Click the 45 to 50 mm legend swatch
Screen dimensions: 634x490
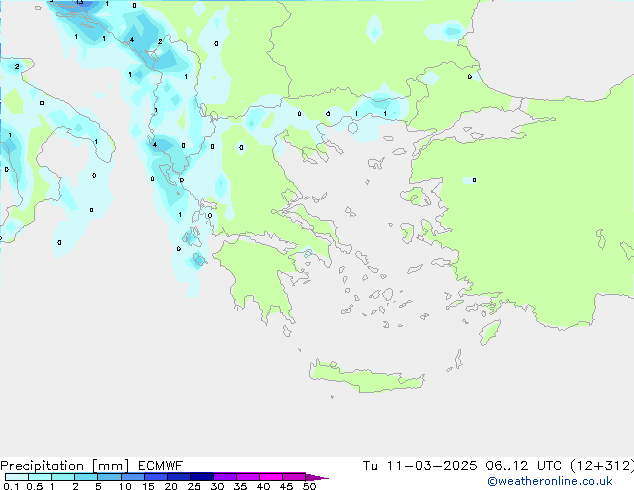click(x=294, y=477)
